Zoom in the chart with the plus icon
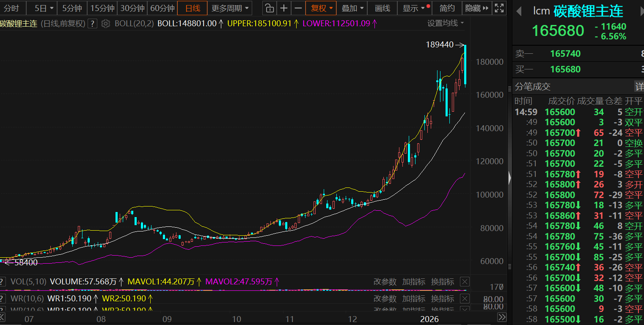 point(283,8)
